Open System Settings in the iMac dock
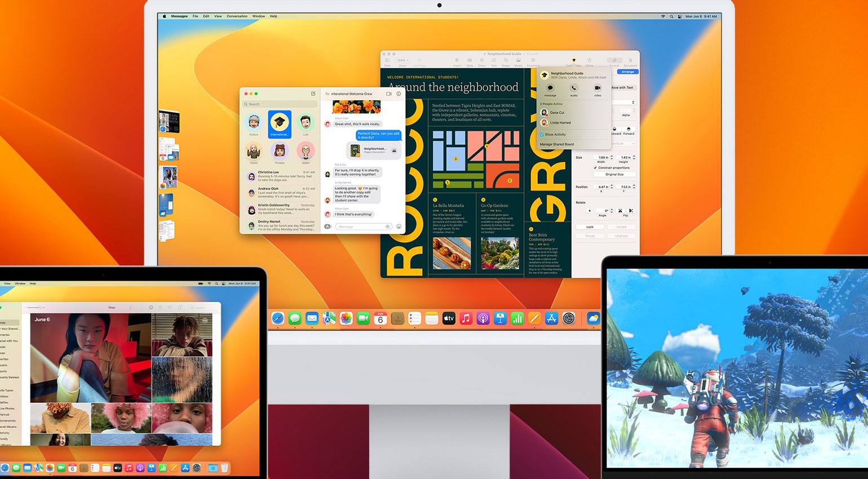This screenshot has height=479, width=868. click(569, 318)
